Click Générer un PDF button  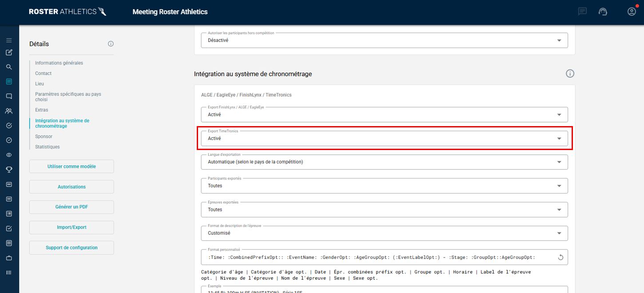pos(72,207)
